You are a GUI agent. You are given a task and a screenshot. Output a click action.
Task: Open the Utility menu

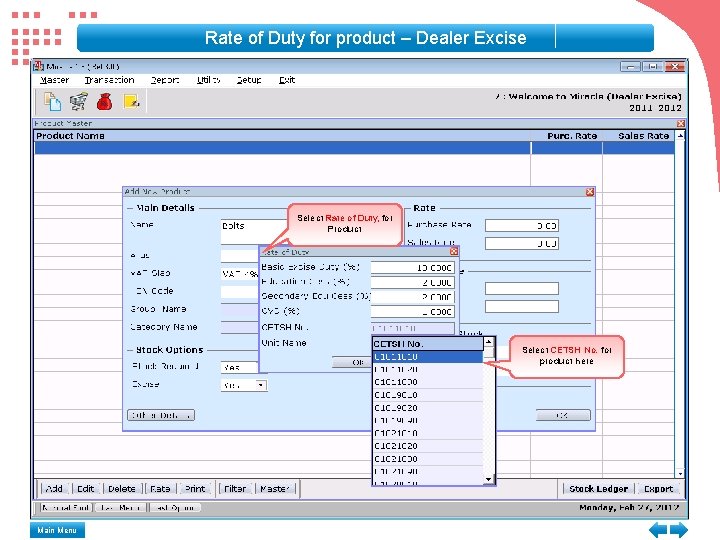[x=208, y=80]
